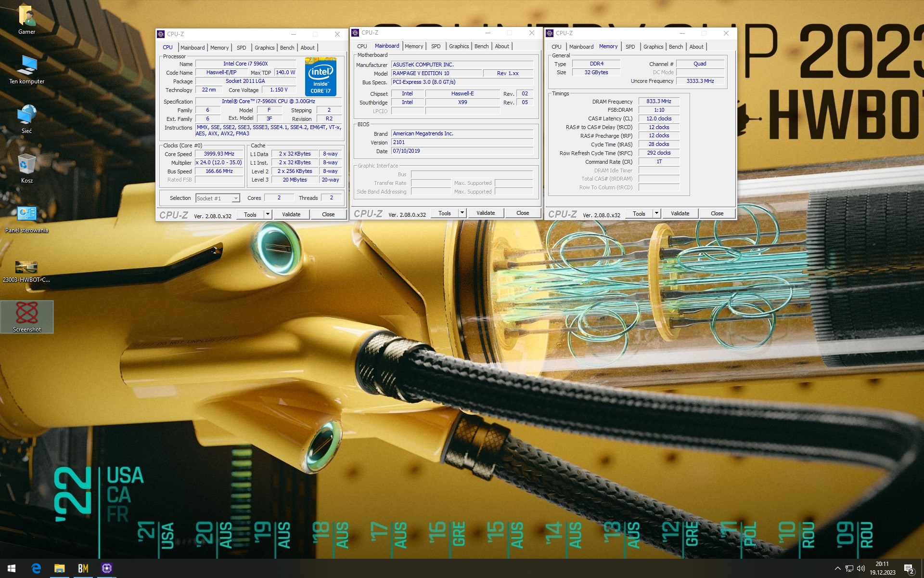Click BIOS version value 2101
Viewport: 924px width, 578px height.
tap(462, 143)
